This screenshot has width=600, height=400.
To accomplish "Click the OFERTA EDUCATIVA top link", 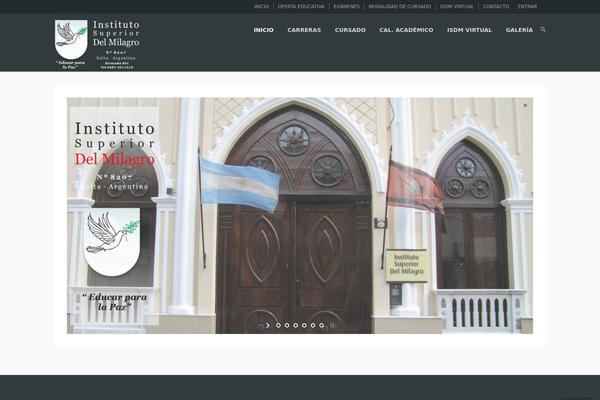I will [301, 7].
